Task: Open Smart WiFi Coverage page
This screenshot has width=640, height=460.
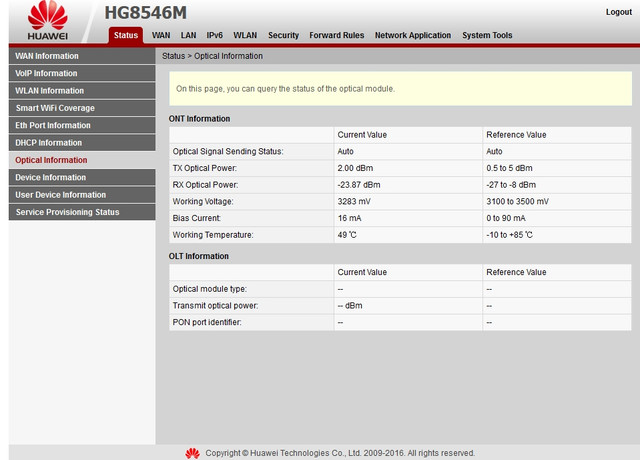Action: point(82,108)
